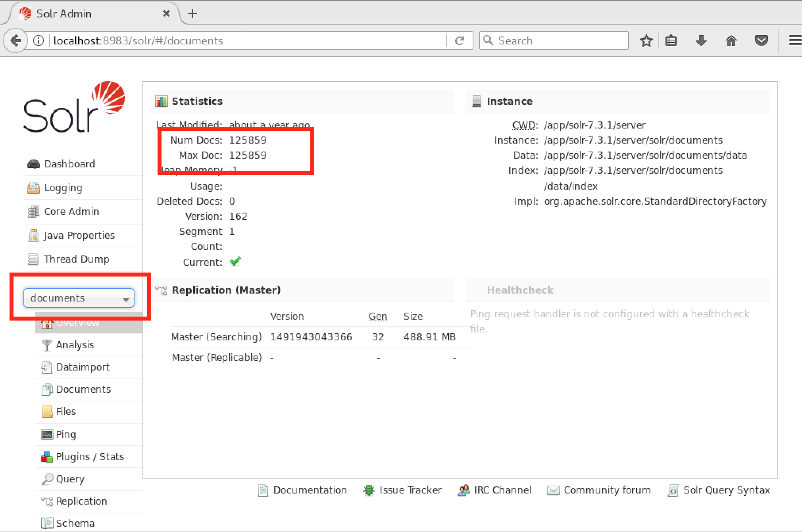Go to Core Admin
The height and width of the screenshot is (532, 802).
pyautogui.click(x=71, y=211)
